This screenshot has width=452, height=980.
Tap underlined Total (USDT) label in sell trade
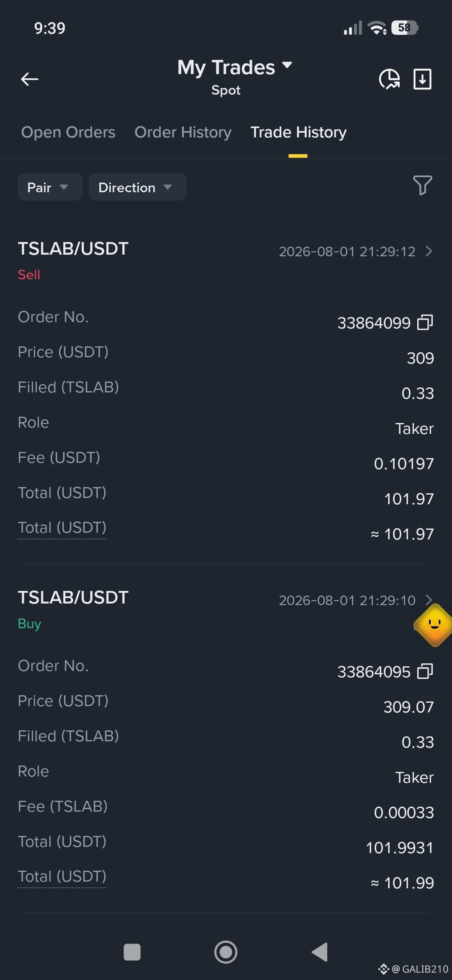(62, 528)
